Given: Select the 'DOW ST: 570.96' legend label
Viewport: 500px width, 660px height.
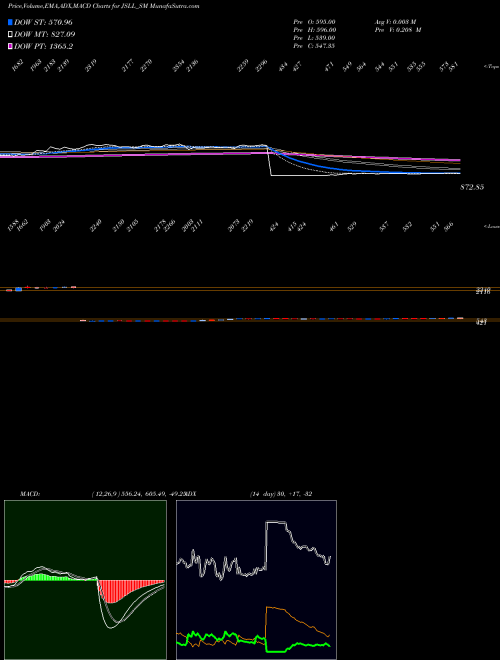Looking at the screenshot, I should pyautogui.click(x=43, y=22).
